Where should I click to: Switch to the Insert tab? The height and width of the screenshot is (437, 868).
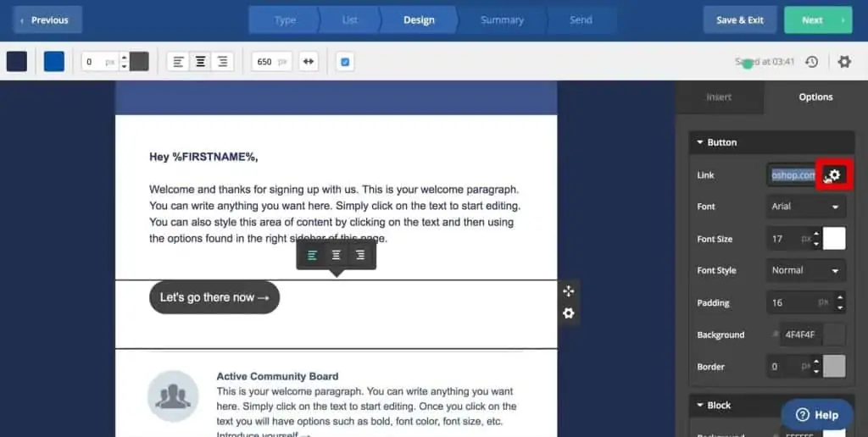(719, 97)
